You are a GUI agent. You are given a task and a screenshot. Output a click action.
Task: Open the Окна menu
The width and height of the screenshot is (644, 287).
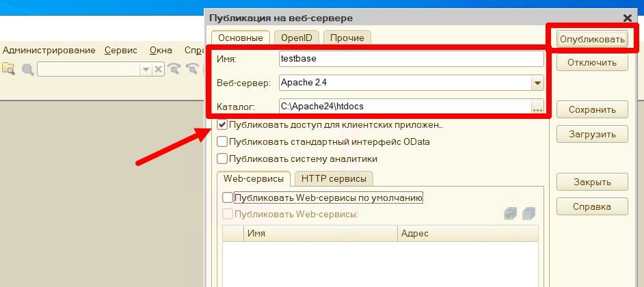161,51
